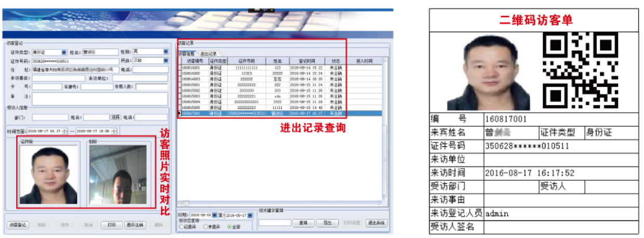The width and height of the screenshot is (644, 238).
Task: Sort by the 访客编号 column header
Action: pyautogui.click(x=195, y=61)
